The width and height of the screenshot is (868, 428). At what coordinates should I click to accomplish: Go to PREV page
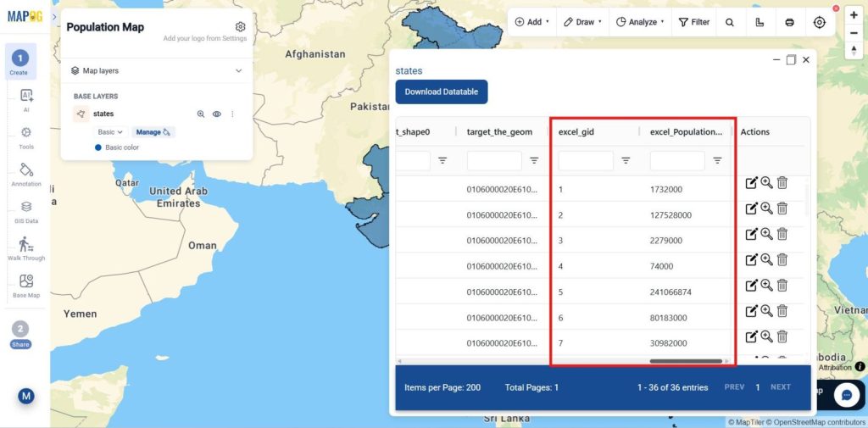[734, 387]
